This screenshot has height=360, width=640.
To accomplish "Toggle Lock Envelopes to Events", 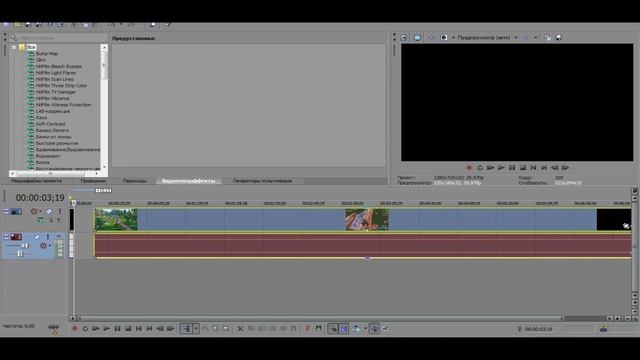I will click(x=374, y=329).
